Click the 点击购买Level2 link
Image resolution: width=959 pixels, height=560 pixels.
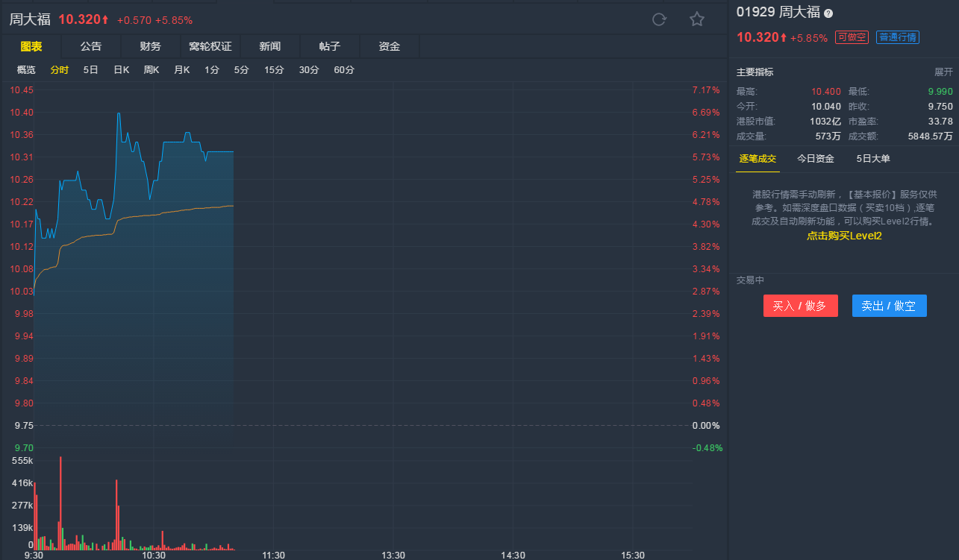click(844, 236)
